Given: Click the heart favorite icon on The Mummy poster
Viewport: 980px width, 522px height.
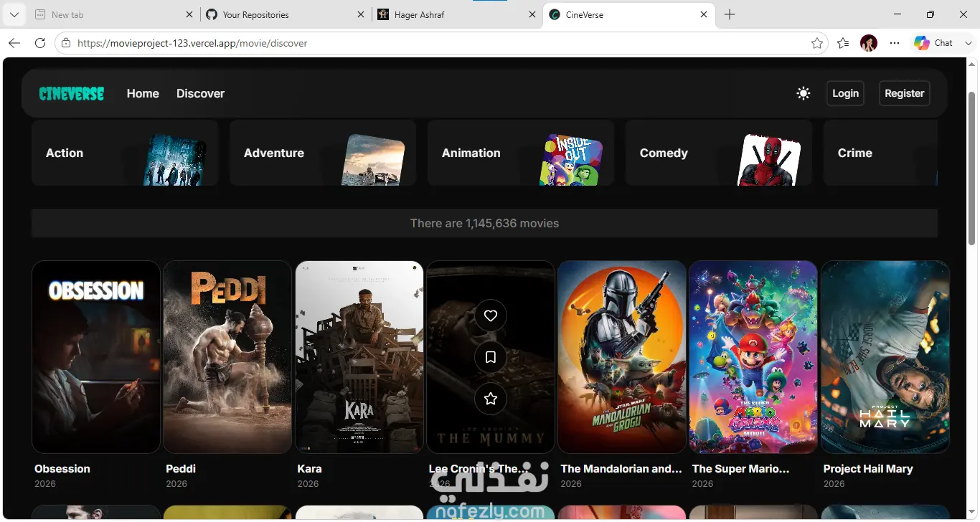Looking at the screenshot, I should 491,315.
